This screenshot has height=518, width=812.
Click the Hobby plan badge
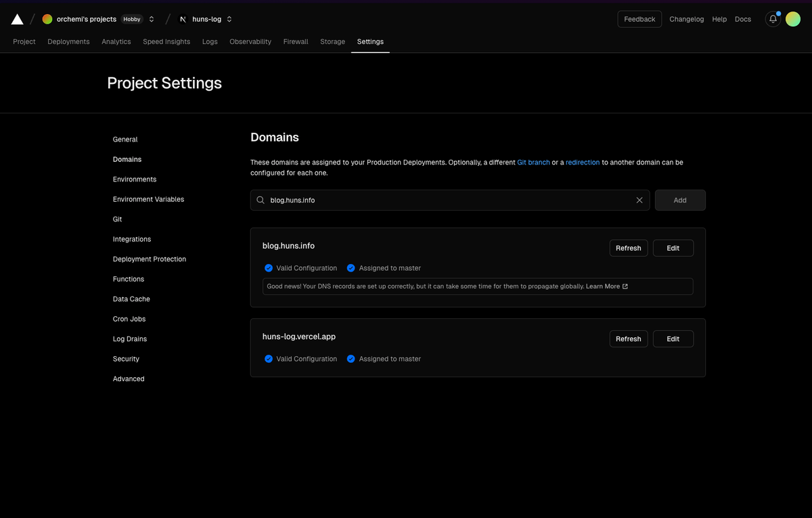pos(132,19)
